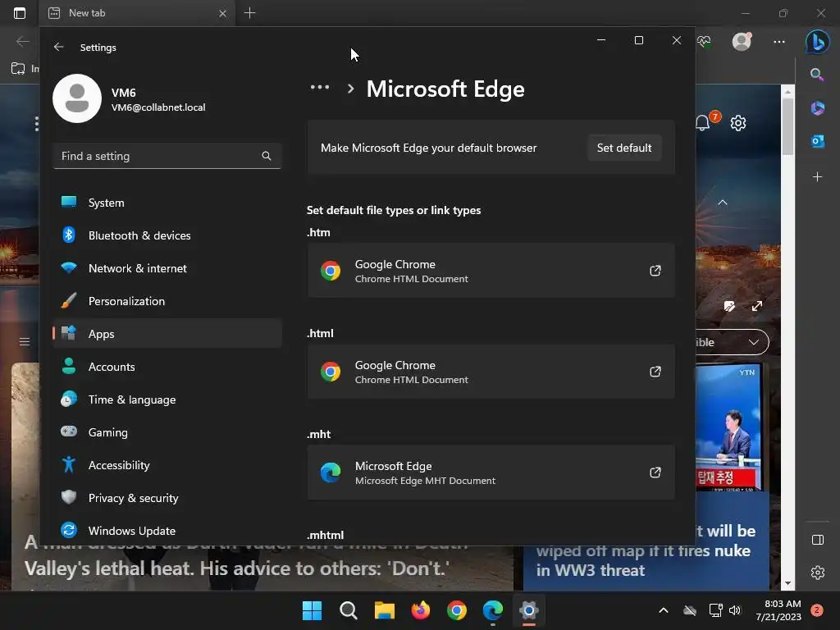Collapse the new tab page chevron up
Screen dimensions: 840x630
(x=723, y=203)
